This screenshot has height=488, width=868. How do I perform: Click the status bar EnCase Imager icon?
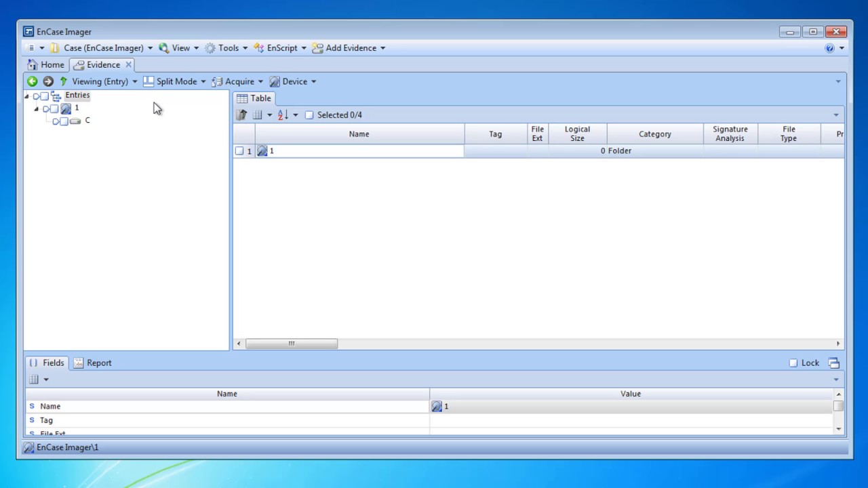(x=28, y=448)
